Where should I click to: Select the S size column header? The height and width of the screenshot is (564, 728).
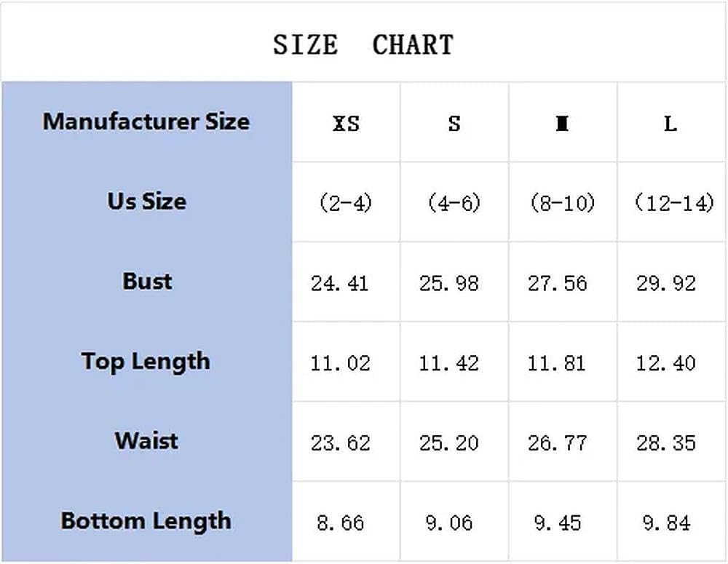(x=454, y=124)
